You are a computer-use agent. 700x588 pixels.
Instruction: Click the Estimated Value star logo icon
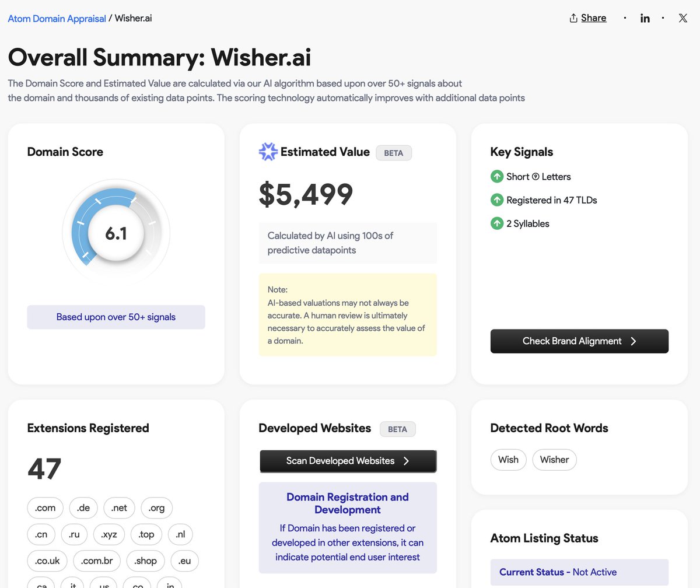pyautogui.click(x=268, y=152)
